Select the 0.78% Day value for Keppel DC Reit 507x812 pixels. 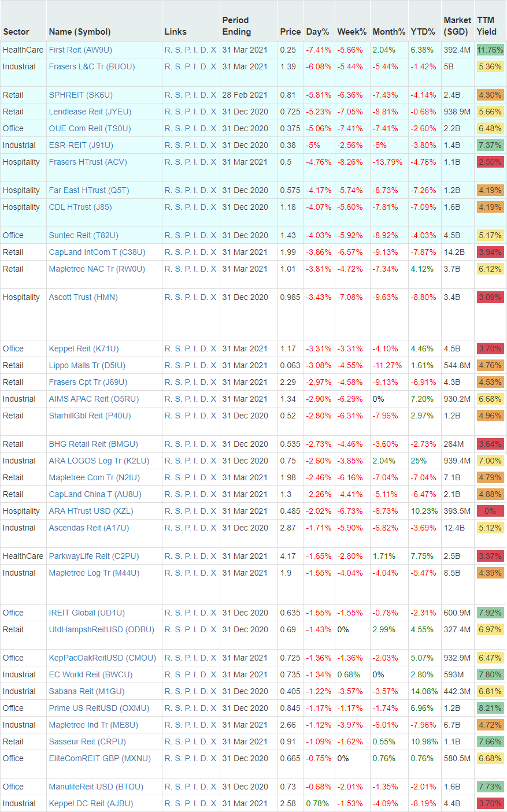[317, 803]
